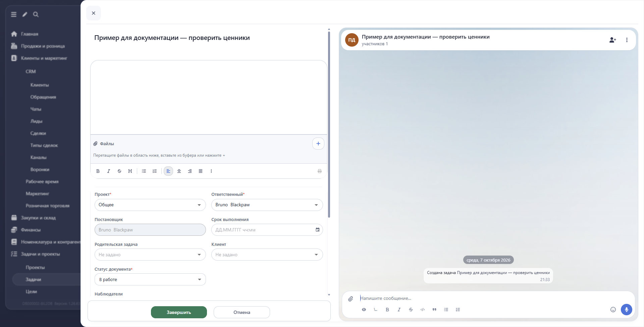Image resolution: width=644 pixels, height=327 pixels.
Task: Open the calendar picker for the deadline
Action: click(x=318, y=230)
